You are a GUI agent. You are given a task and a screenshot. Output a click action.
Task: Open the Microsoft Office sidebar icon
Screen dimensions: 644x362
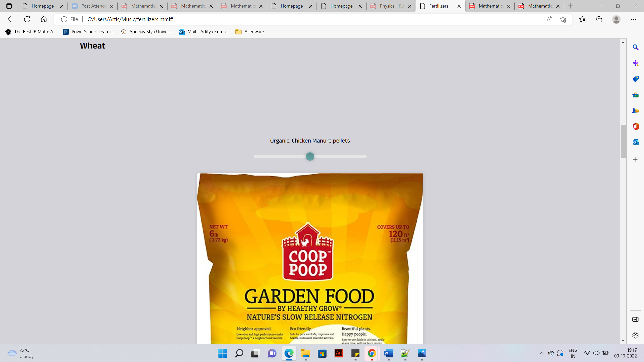[x=635, y=126]
